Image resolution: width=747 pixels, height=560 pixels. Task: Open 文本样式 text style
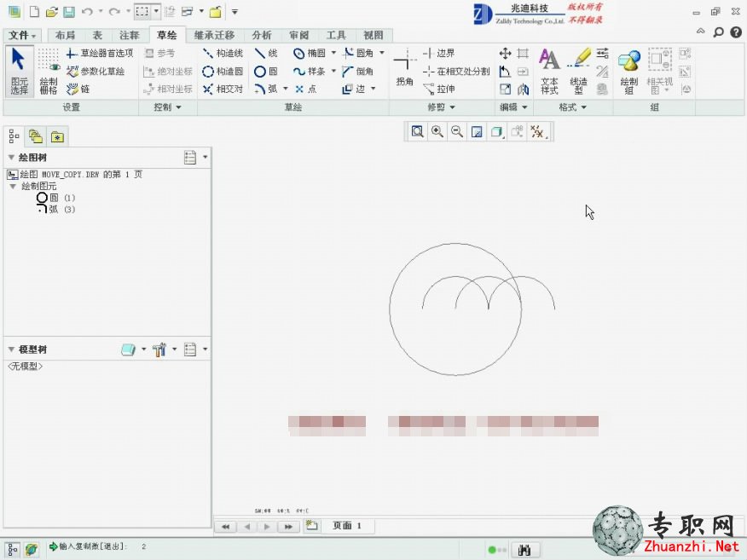[549, 72]
